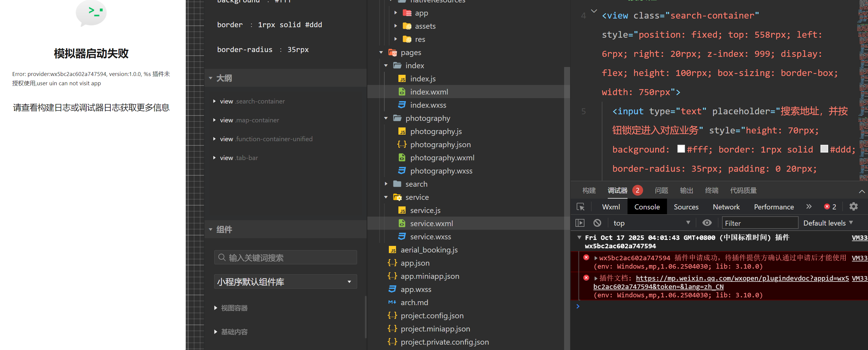Image resolution: width=868 pixels, height=350 pixels.
Task: Toggle the live expression eye icon
Action: point(706,223)
